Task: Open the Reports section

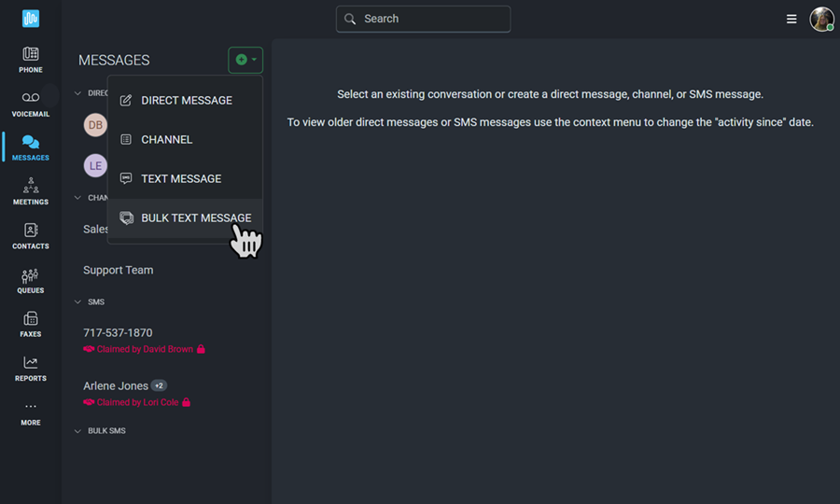Action: point(31,369)
